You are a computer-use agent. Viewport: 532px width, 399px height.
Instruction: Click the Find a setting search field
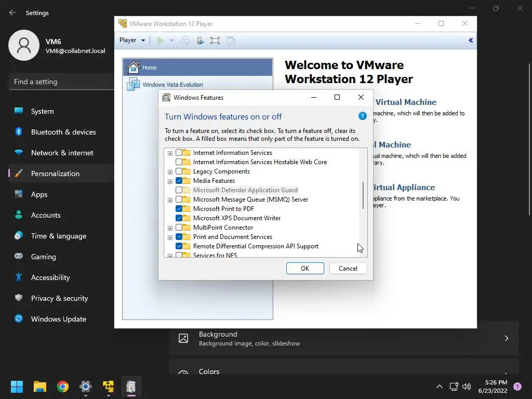pyautogui.click(x=61, y=82)
